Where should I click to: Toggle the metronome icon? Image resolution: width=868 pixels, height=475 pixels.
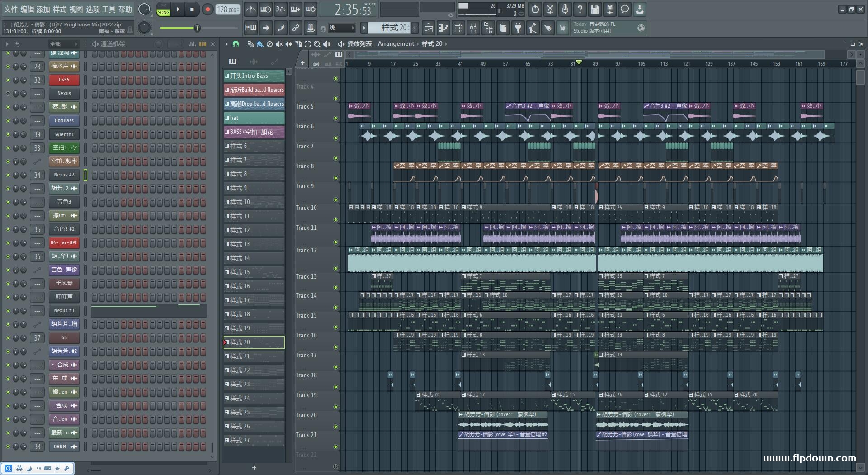pyautogui.click(x=251, y=9)
